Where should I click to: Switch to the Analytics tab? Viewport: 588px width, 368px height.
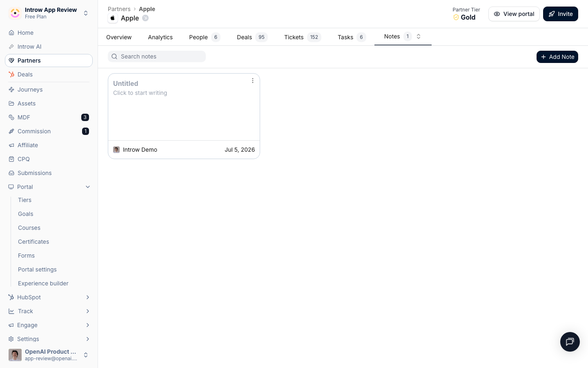(160, 37)
